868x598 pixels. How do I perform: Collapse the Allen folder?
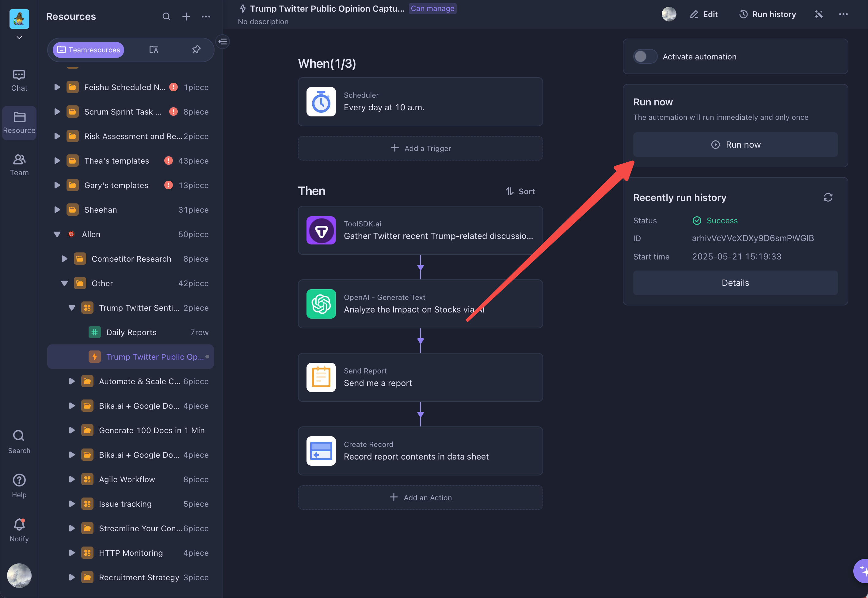tap(57, 234)
